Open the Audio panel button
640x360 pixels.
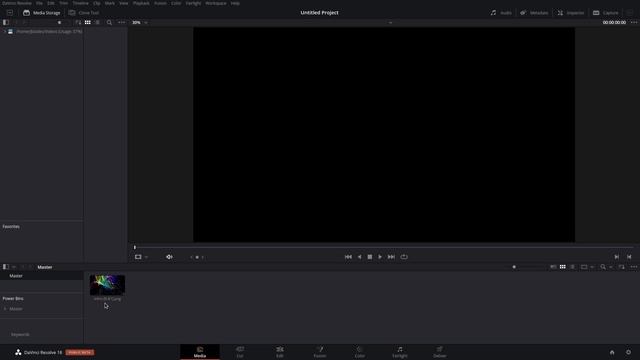501,13
